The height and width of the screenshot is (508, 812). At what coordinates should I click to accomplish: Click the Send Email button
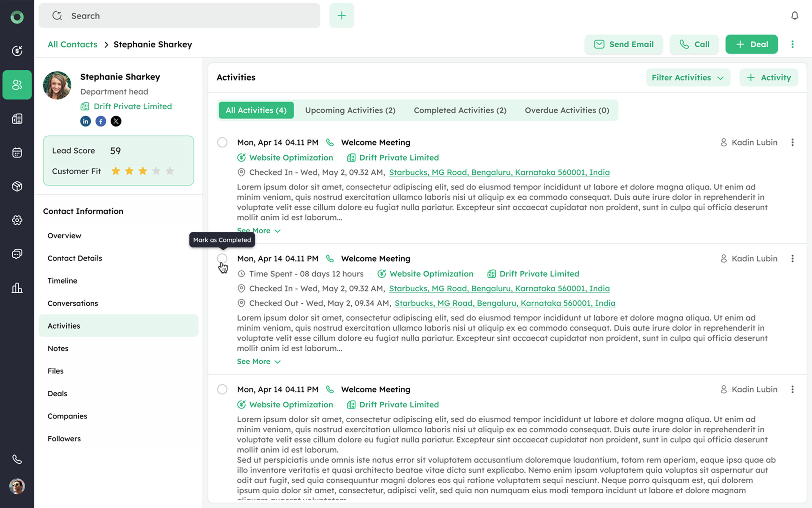pos(623,44)
